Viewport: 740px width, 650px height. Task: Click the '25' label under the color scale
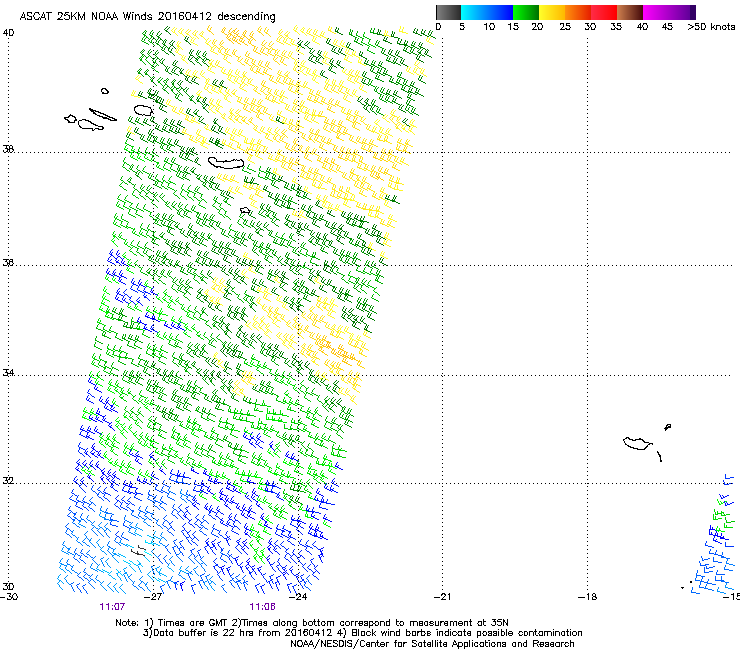tap(565, 26)
